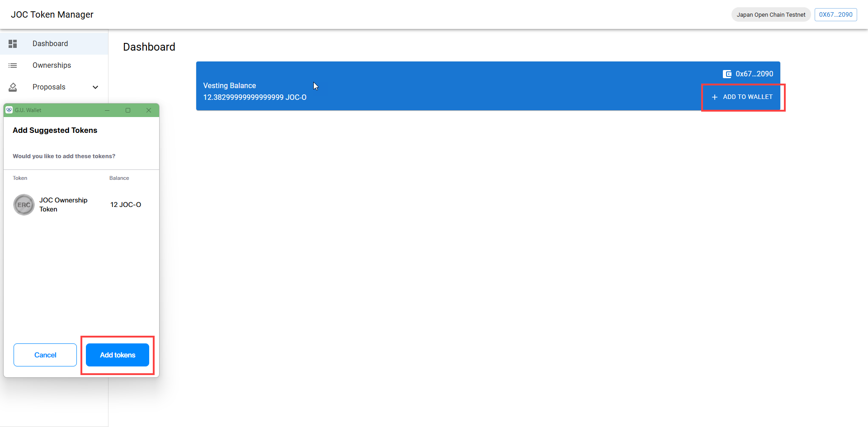Go to the Ownerships menu item
The width and height of the screenshot is (868, 427).
pyautogui.click(x=52, y=66)
